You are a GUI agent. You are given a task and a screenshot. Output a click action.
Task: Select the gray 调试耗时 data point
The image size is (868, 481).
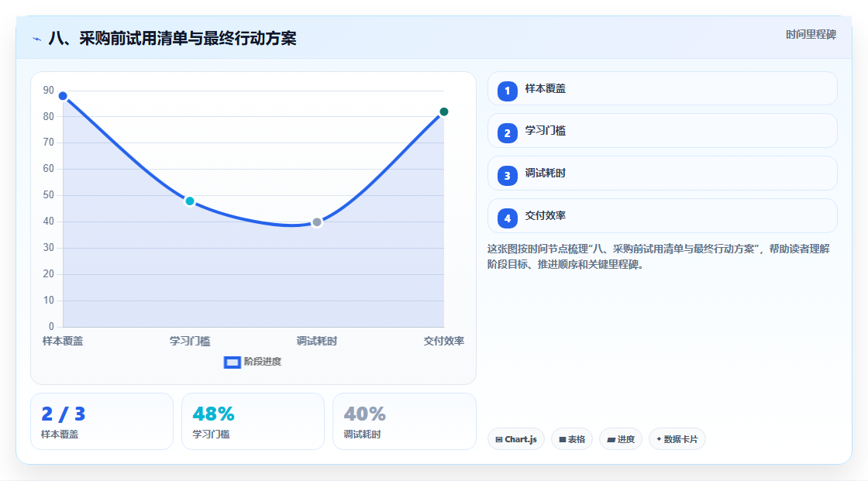pyautogui.click(x=317, y=222)
